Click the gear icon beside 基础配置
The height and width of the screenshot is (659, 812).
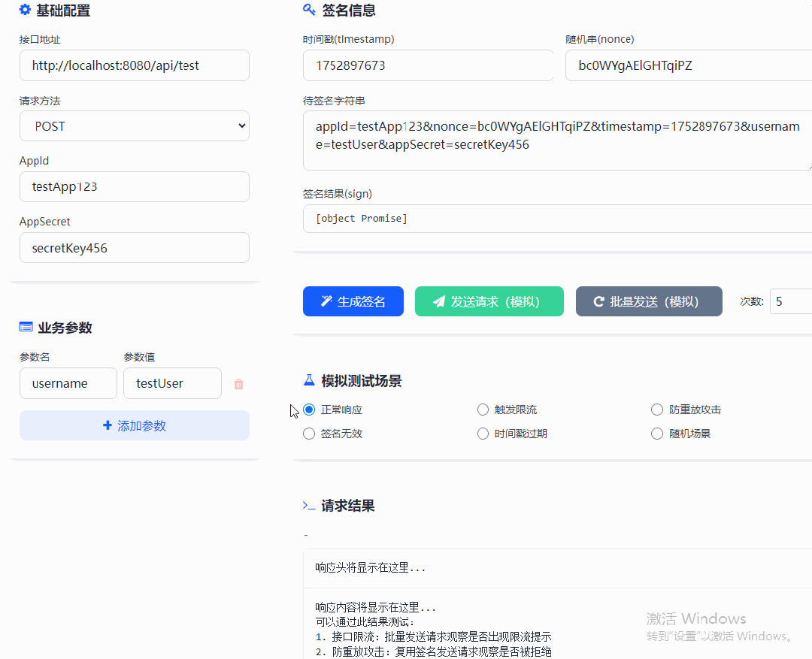point(25,10)
